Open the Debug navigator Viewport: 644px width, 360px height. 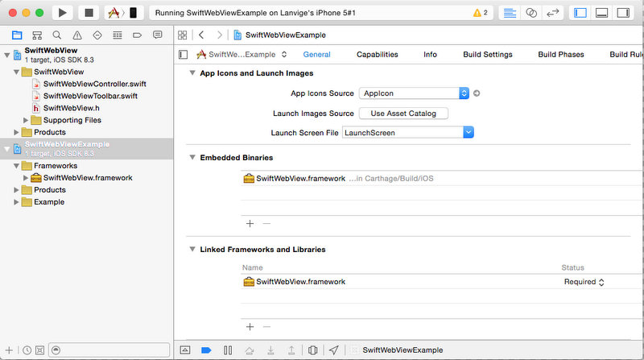118,35
